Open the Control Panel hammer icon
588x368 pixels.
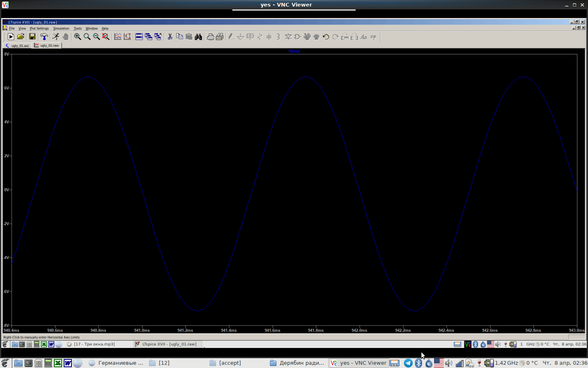point(44,37)
